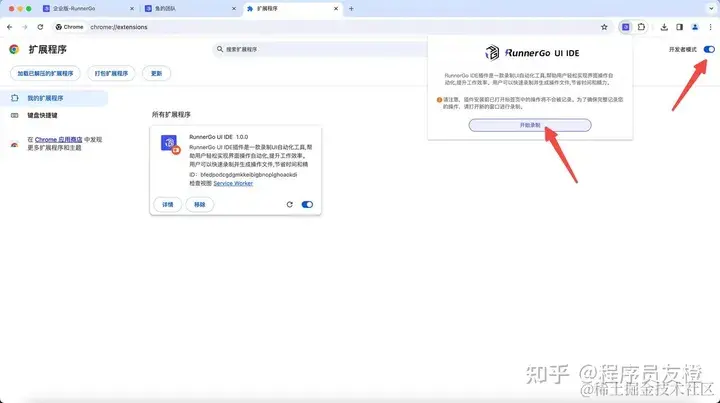Open the RunnerGo extension icon in the toolbar

pos(626,27)
